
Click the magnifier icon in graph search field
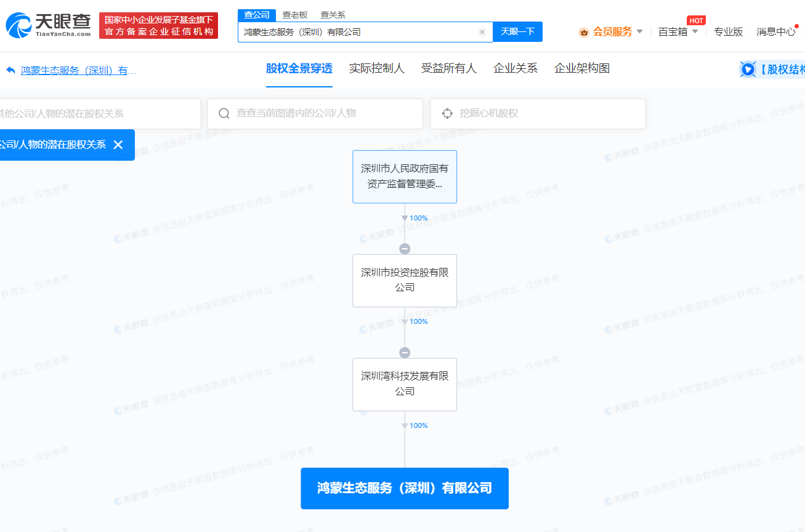click(x=224, y=113)
